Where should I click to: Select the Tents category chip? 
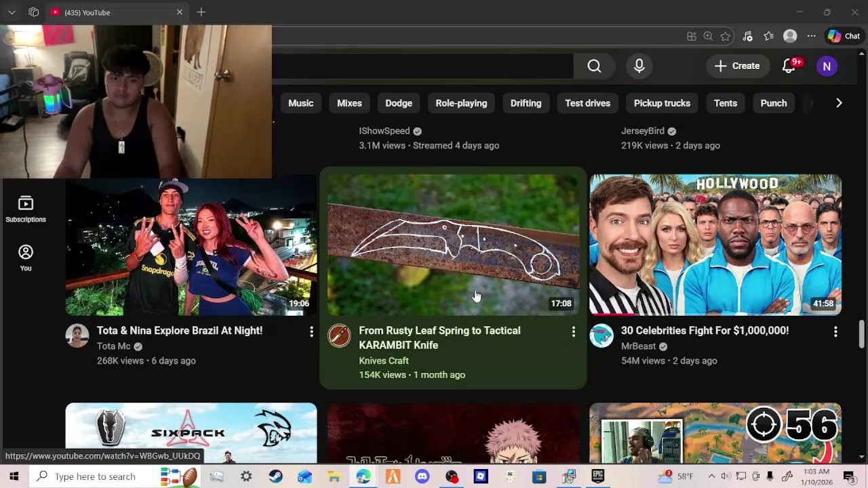[725, 103]
